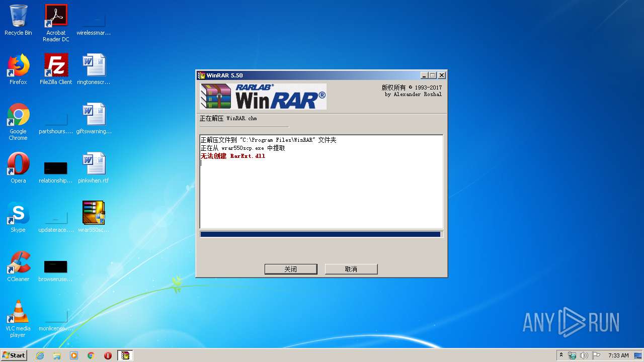Minimize the WinRAR 5.50 window
Image resolution: width=644 pixels, height=362 pixels.
425,75
